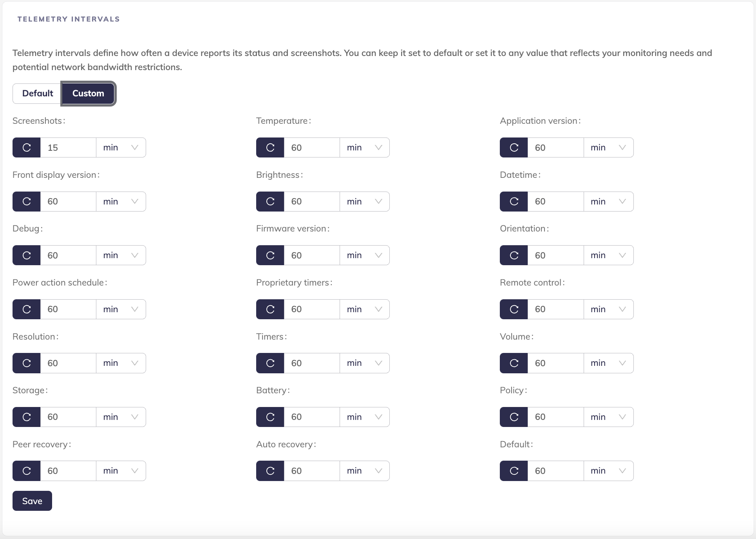Expand the Storage unit dropdown

(x=121, y=417)
